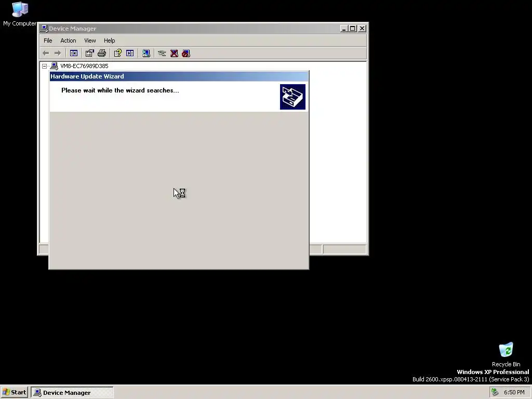532x399 pixels.
Task: Close the Device Manager window
Action: [362, 29]
